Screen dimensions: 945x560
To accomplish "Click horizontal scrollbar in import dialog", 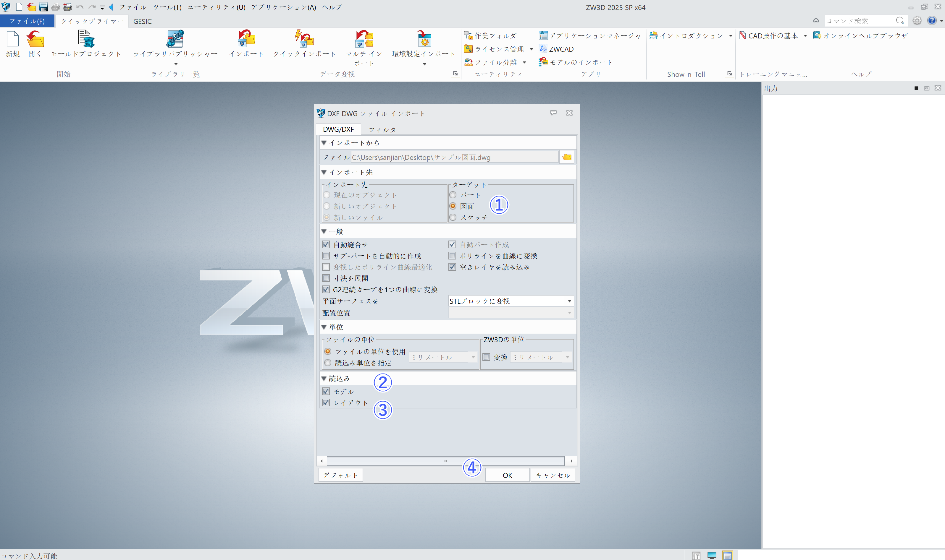I will point(446,461).
